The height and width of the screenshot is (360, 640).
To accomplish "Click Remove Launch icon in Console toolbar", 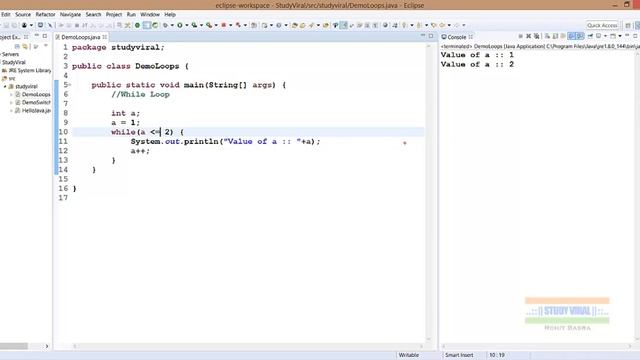I will (529, 36).
